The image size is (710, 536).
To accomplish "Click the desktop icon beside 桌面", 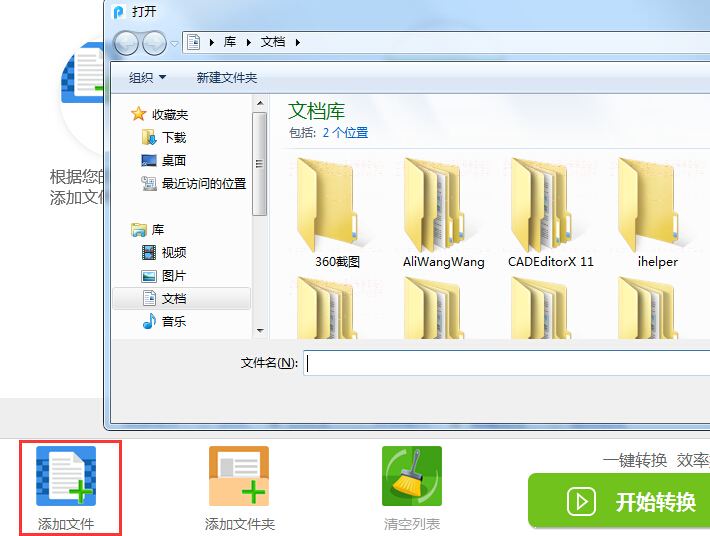I will point(149,160).
